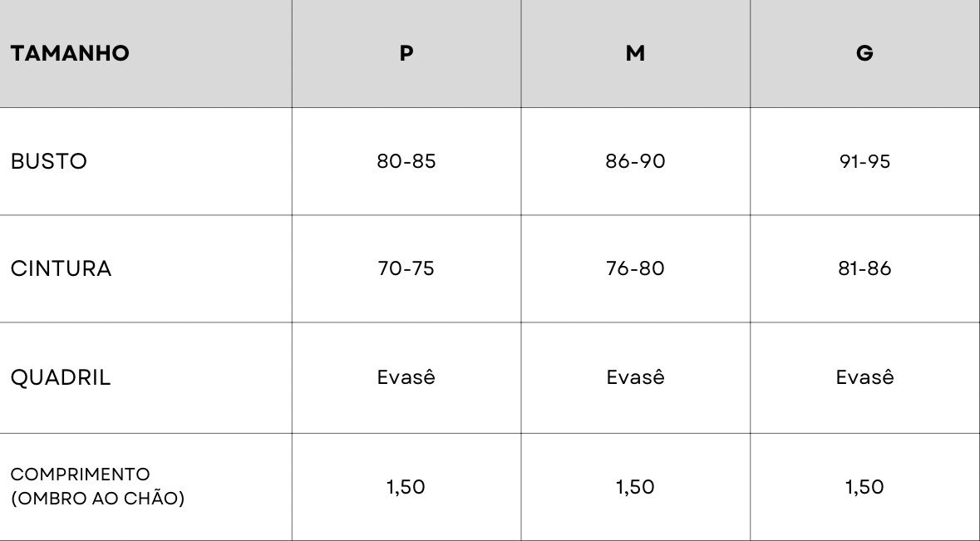The width and height of the screenshot is (980, 541).
Task: Select the P size column header
Action: (406, 53)
